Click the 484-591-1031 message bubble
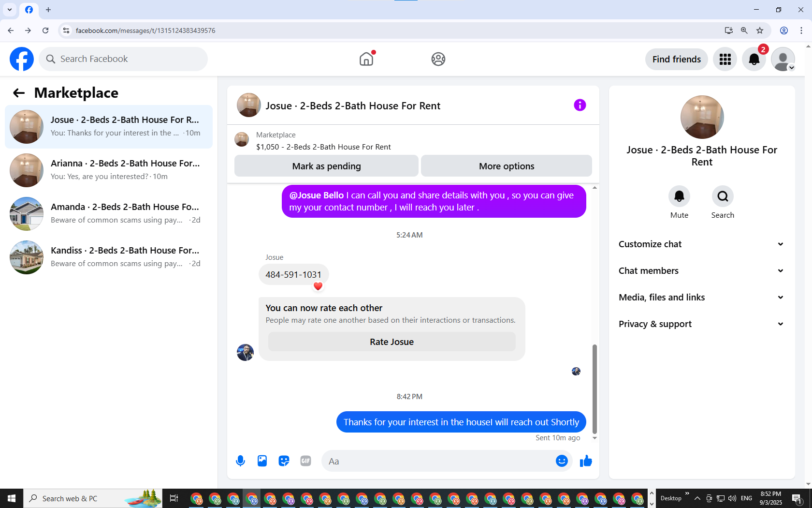This screenshot has width=812, height=508. [293, 274]
